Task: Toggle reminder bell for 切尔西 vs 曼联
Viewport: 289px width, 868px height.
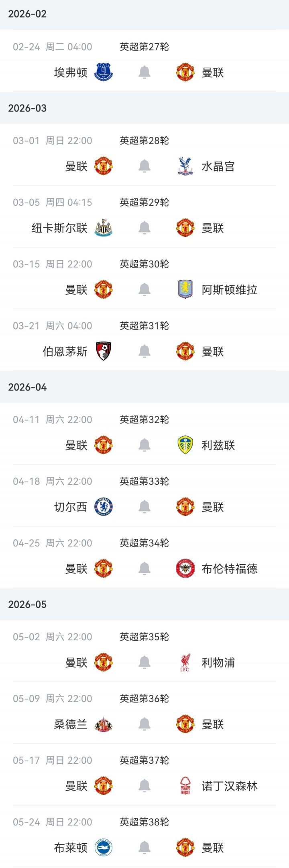Action: click(x=144, y=507)
